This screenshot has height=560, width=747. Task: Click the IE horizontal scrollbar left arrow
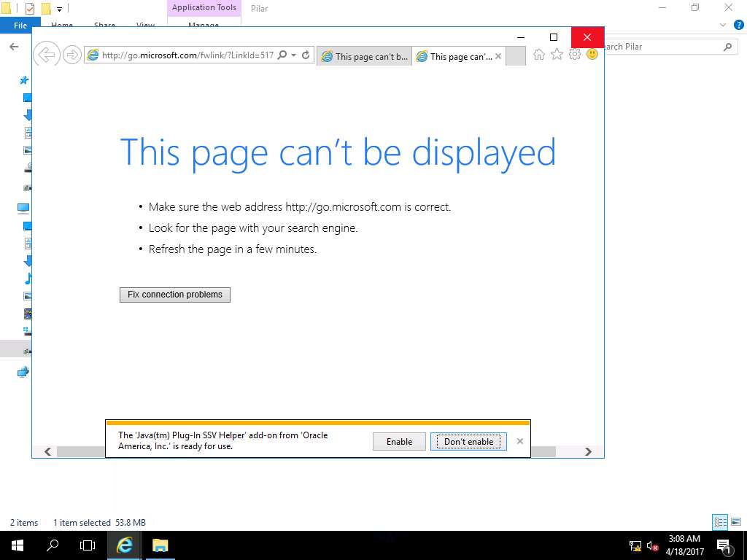tap(47, 451)
